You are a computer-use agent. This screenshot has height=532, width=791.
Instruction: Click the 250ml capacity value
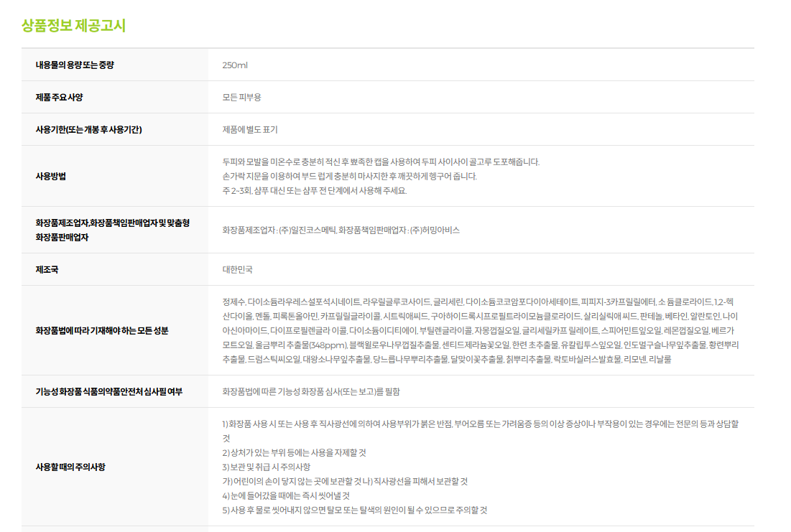pyautogui.click(x=235, y=65)
